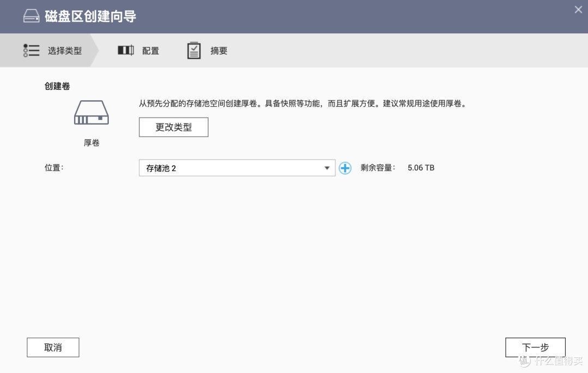Click the 摘要 step checklist icon
The width and height of the screenshot is (588, 373).
(x=194, y=50)
